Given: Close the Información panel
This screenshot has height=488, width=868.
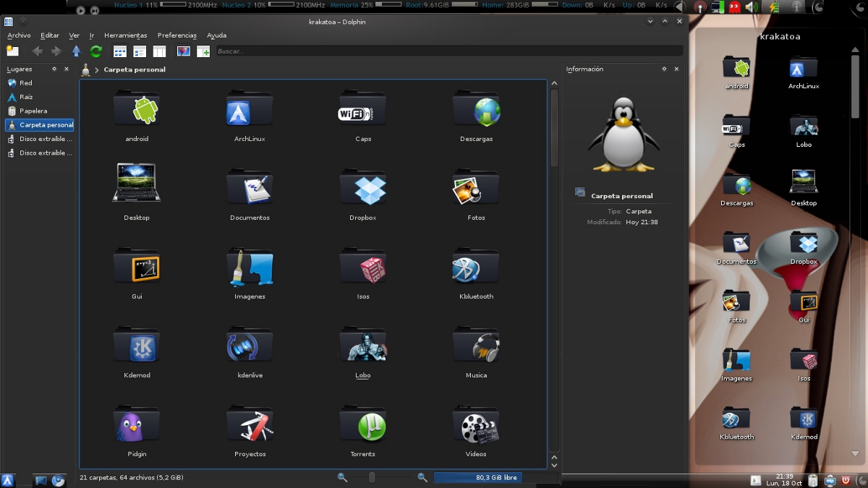Looking at the screenshot, I should coord(677,69).
